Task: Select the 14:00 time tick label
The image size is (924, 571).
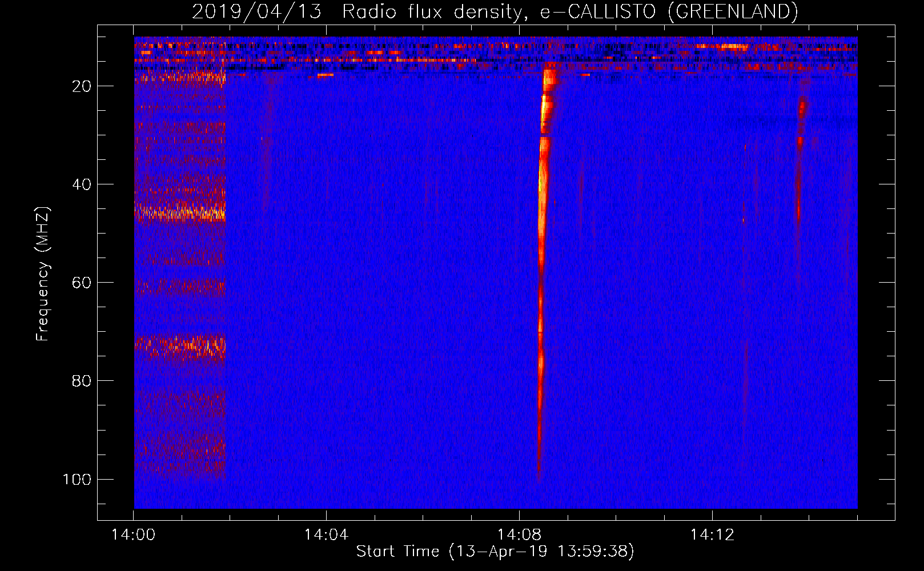Action: pos(133,534)
